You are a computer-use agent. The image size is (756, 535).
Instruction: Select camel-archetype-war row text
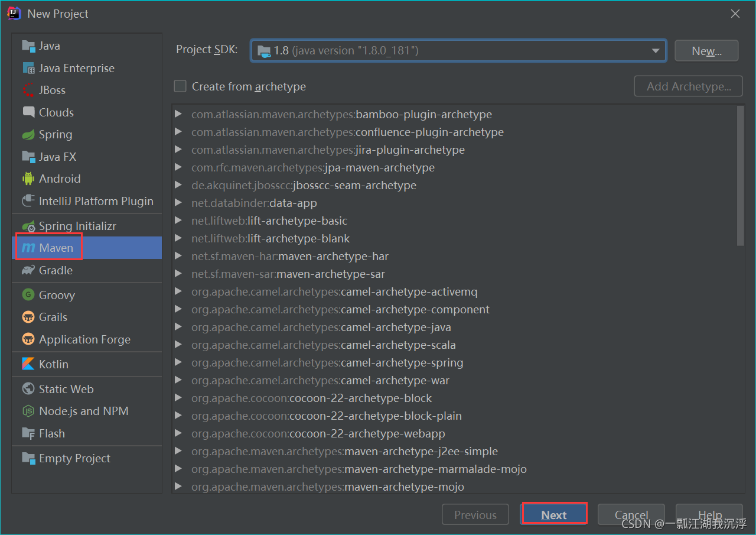point(320,380)
